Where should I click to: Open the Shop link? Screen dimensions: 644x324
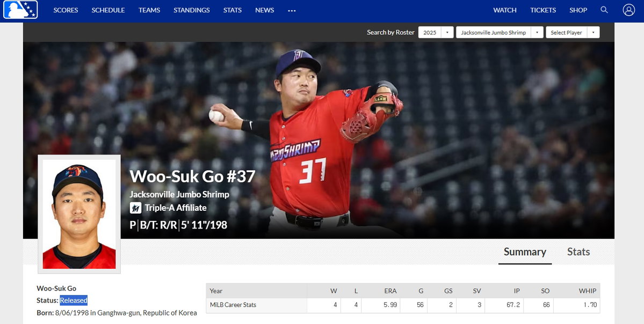tap(578, 10)
